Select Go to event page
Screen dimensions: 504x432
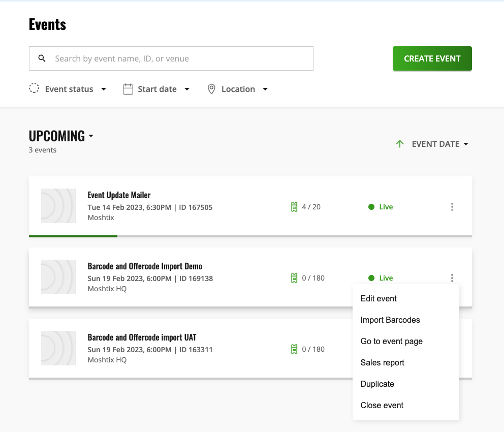(x=391, y=341)
